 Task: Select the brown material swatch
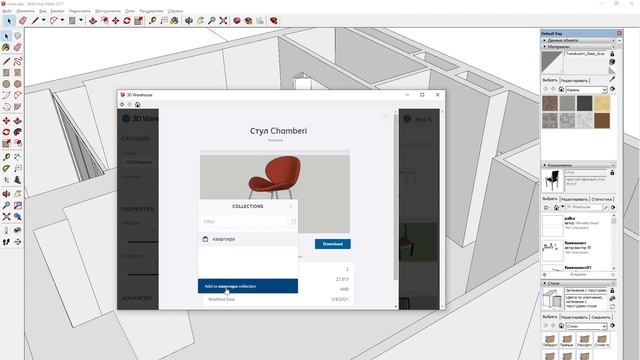[x=602, y=121]
